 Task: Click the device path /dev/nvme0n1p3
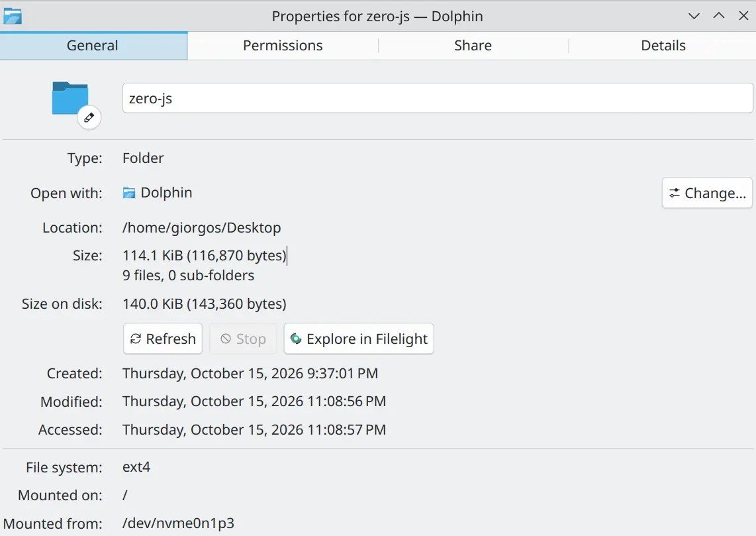pos(178,523)
